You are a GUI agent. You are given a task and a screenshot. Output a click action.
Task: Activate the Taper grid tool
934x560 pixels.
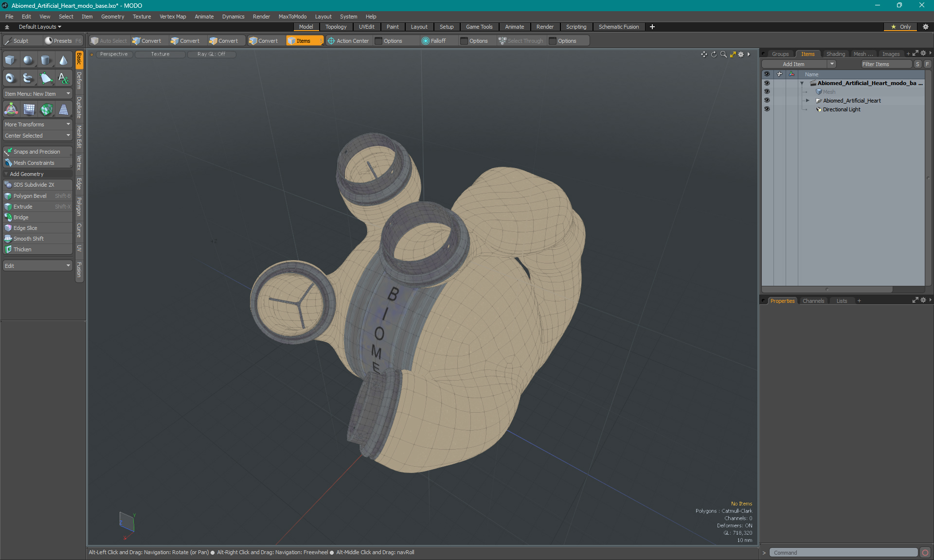(x=64, y=110)
